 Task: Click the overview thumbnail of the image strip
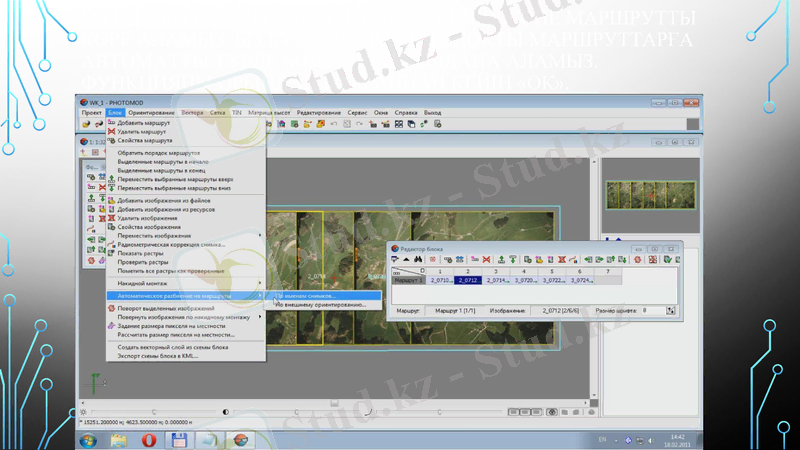coord(651,195)
